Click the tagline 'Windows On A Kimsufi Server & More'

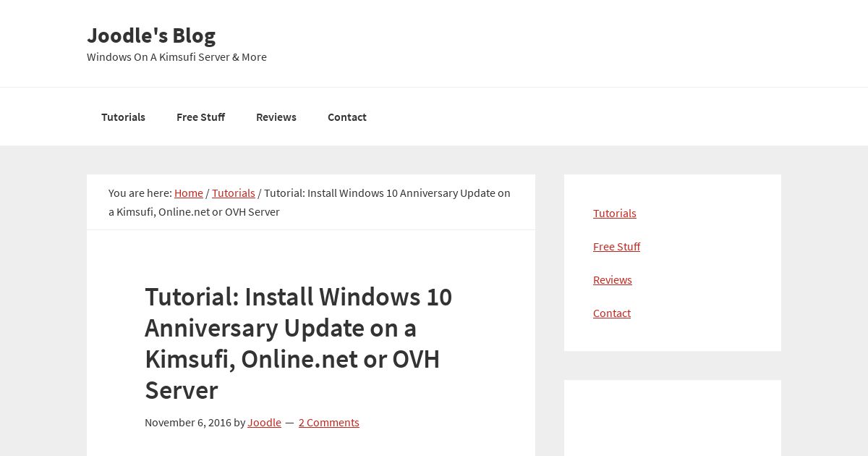click(x=176, y=56)
